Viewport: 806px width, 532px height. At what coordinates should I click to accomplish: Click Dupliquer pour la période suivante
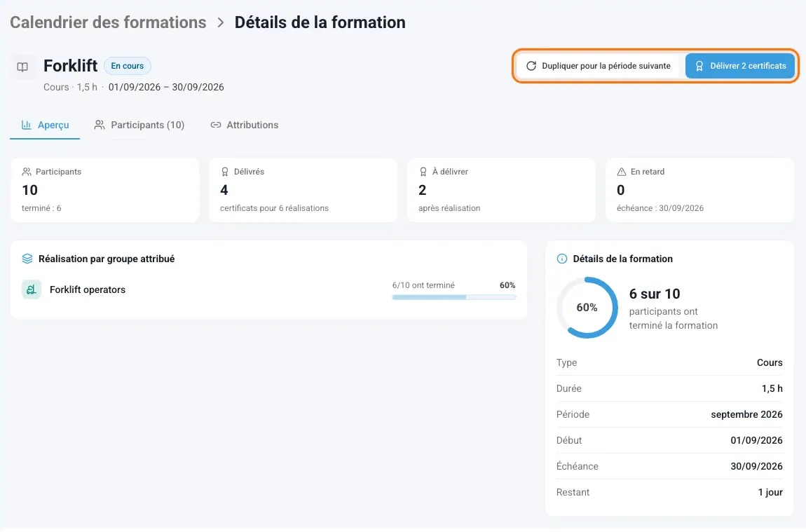(599, 66)
